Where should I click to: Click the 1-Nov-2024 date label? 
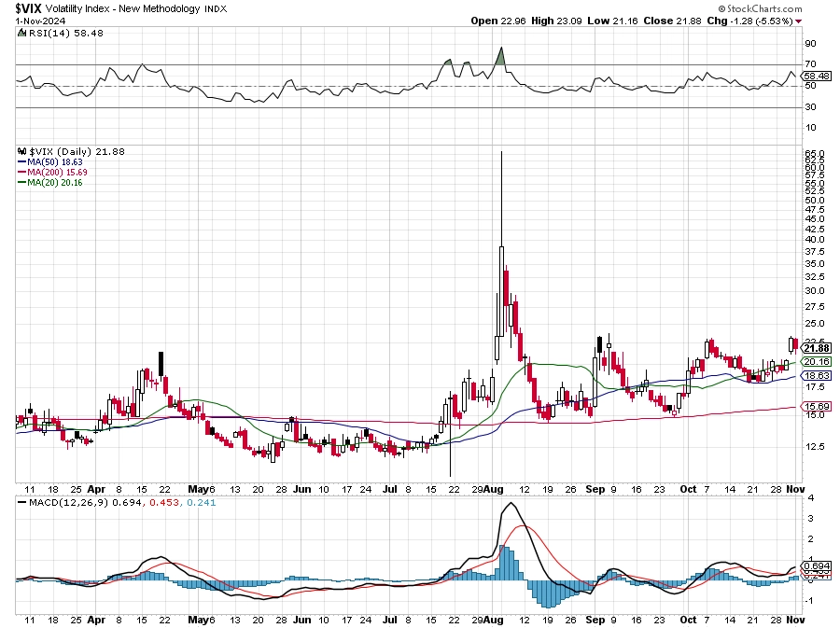click(x=41, y=21)
